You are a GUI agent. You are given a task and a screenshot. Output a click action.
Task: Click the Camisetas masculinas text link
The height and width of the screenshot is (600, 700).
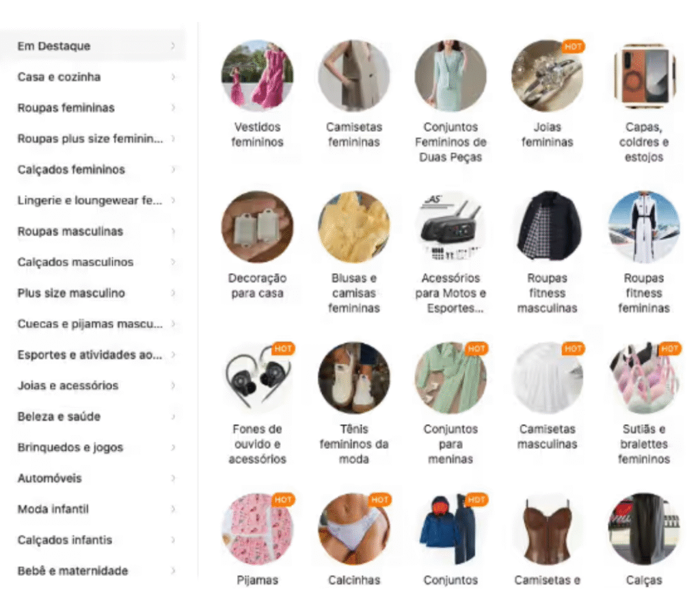(x=547, y=436)
